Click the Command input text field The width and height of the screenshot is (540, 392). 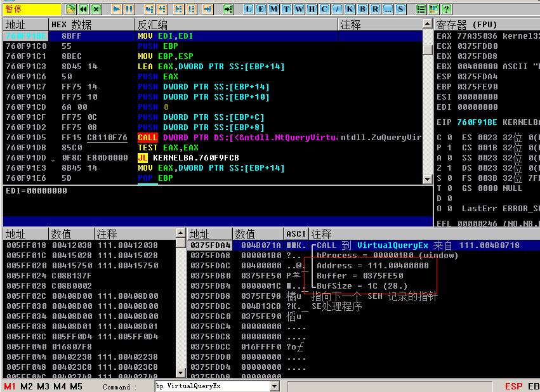click(x=211, y=386)
